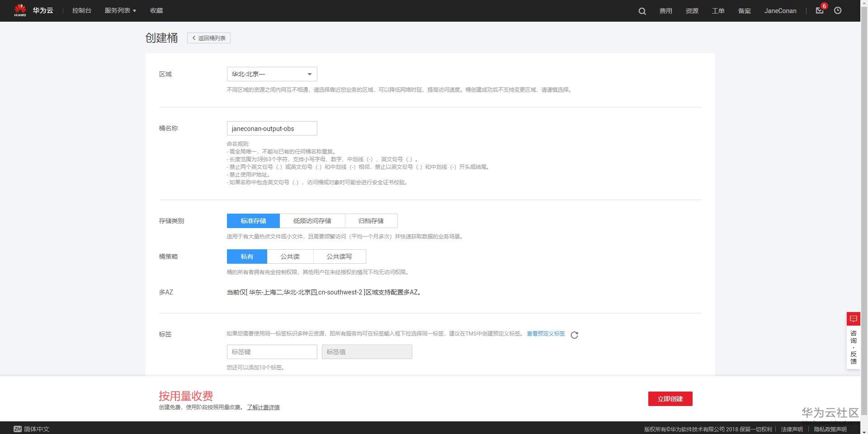Select 标准存储 storage class
The width and height of the screenshot is (868, 434).
pyautogui.click(x=253, y=221)
